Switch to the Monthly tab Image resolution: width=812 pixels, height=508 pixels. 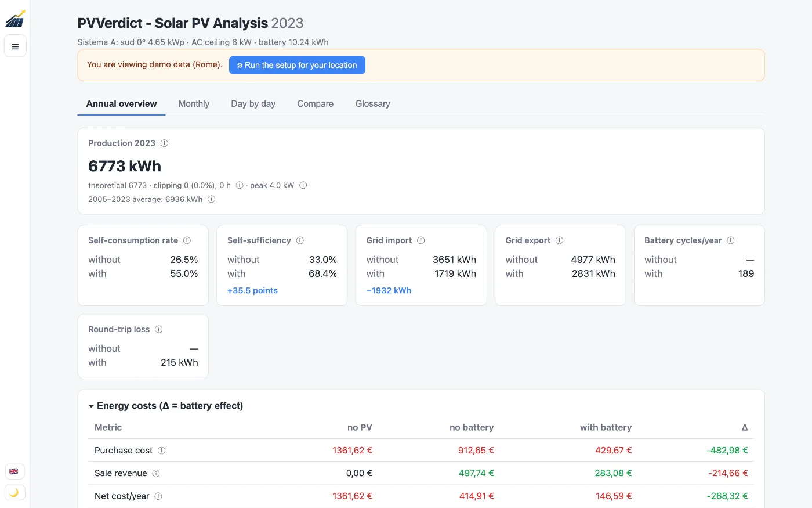(194, 104)
